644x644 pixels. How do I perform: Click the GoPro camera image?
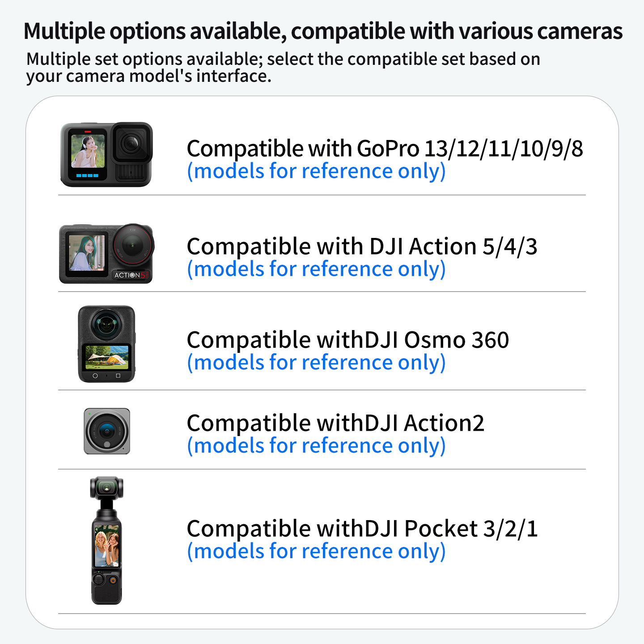pyautogui.click(x=106, y=154)
